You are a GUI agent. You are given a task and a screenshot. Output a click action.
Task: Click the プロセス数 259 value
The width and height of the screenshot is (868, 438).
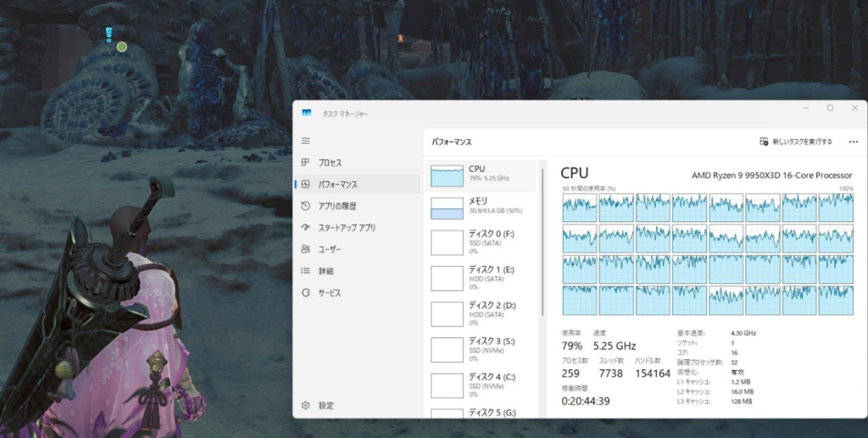570,374
